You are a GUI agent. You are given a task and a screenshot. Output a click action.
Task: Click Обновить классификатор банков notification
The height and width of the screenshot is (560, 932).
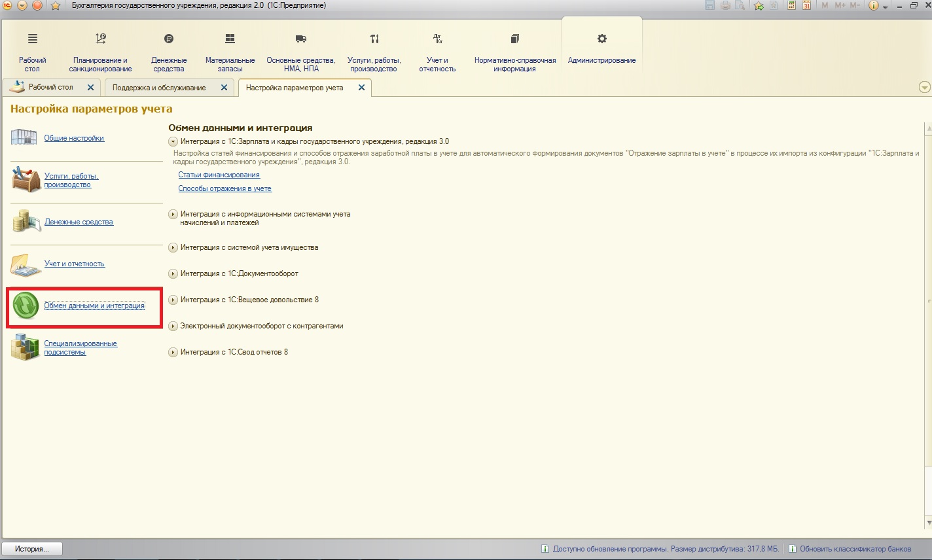click(850, 549)
